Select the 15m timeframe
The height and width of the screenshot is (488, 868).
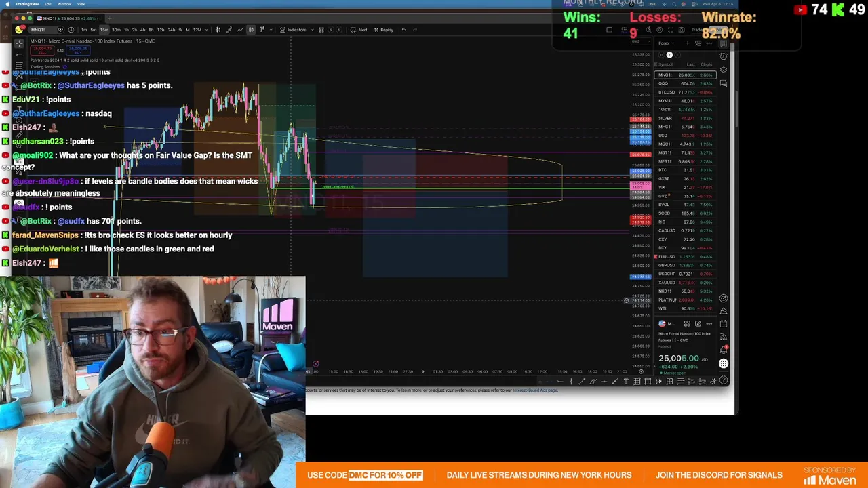point(104,30)
